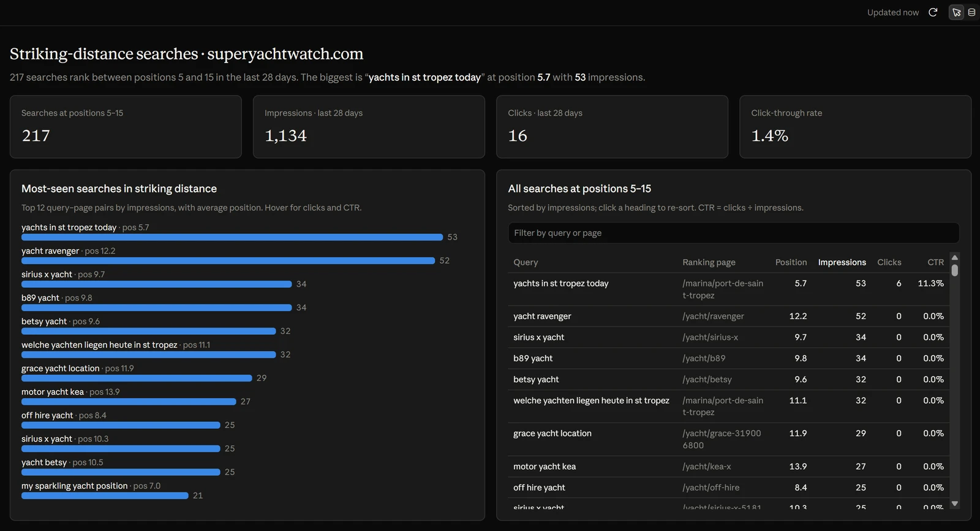Click the up arrow of the table scrollbar

point(954,258)
